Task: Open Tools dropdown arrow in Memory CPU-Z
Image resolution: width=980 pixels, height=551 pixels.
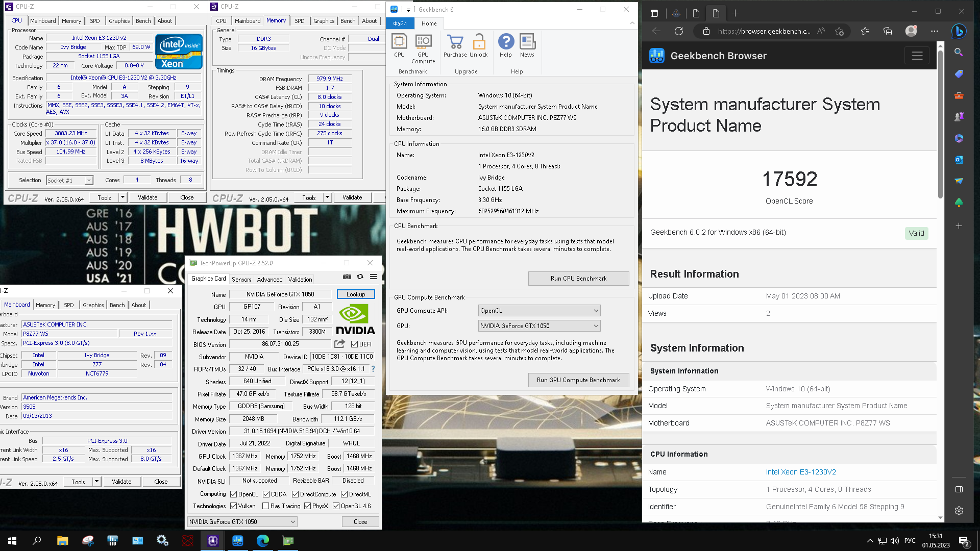Action: point(327,197)
